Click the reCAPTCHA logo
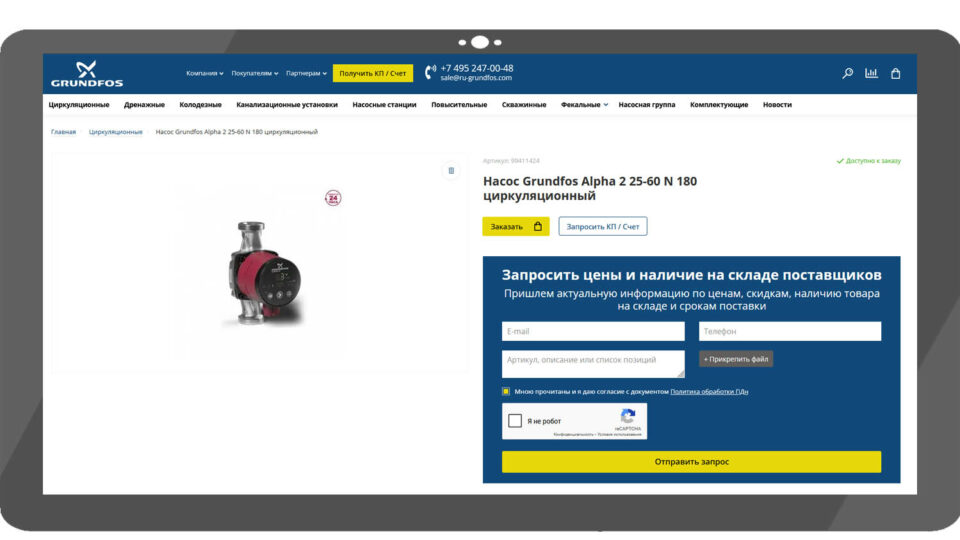 pyautogui.click(x=628, y=417)
